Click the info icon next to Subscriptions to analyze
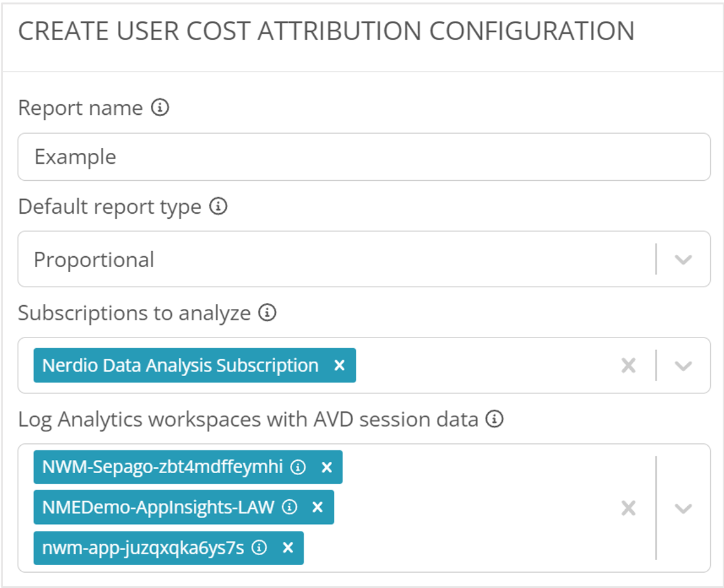The width and height of the screenshot is (724, 588). 268,313
